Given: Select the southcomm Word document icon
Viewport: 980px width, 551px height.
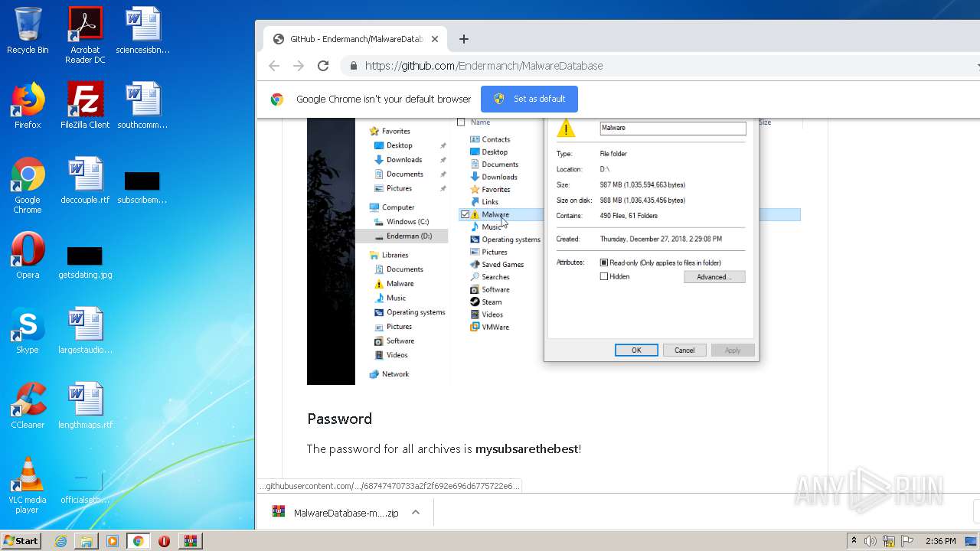Looking at the screenshot, I should click(142, 106).
